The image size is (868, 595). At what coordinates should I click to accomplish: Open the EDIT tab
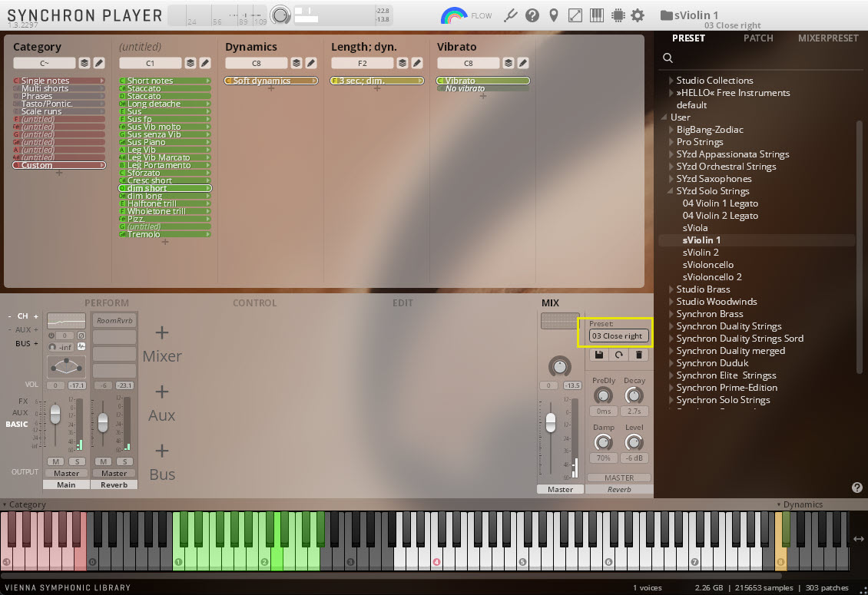click(x=403, y=302)
